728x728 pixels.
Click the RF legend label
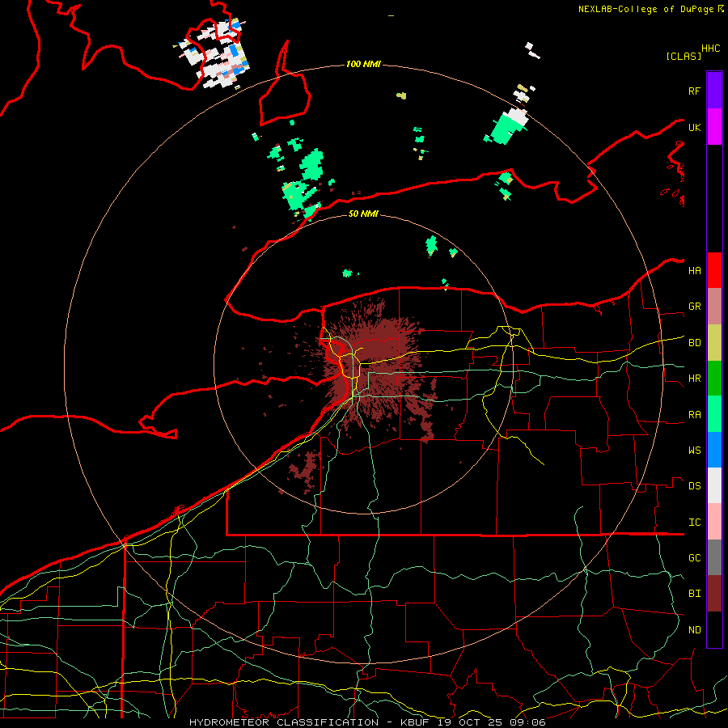(x=694, y=91)
